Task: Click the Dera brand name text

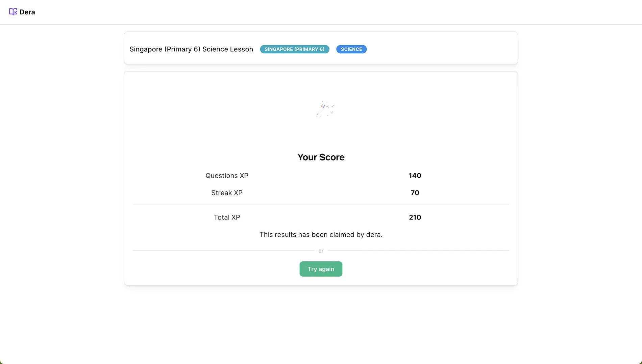Action: [27, 12]
